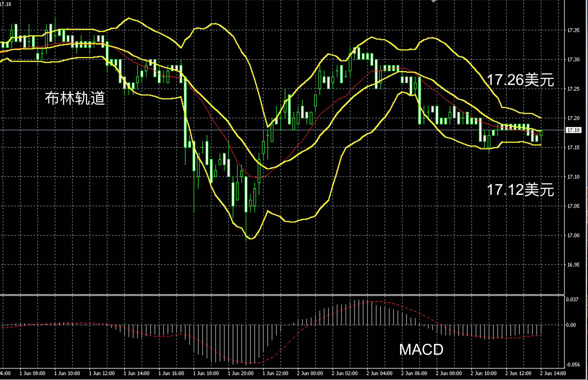588x380 pixels.
Task: Click the 0.00 MACD zero level label
Action: click(571, 325)
